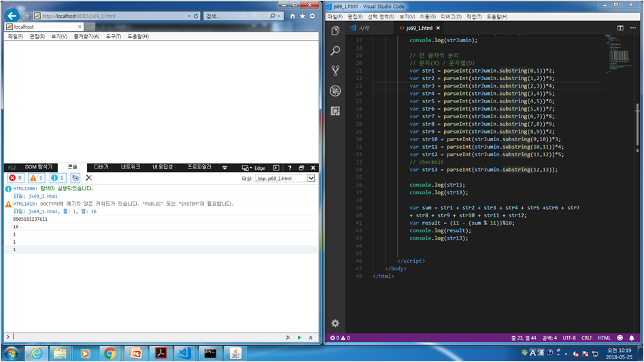Open IE 도구(T) menu
This screenshot has height=362, width=644.
click(114, 37)
